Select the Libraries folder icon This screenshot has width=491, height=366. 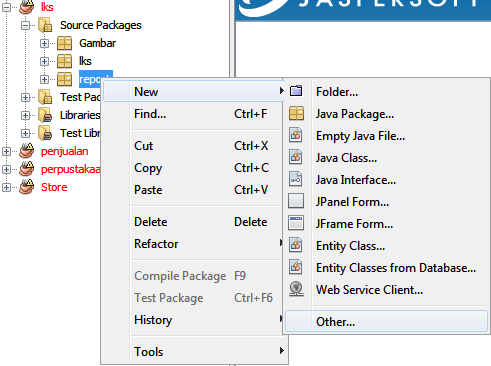45,115
